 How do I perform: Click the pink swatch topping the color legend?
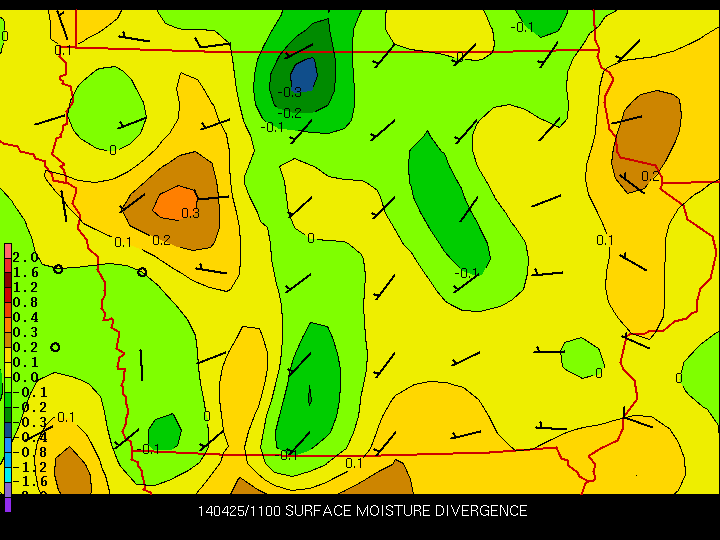(x=8, y=251)
